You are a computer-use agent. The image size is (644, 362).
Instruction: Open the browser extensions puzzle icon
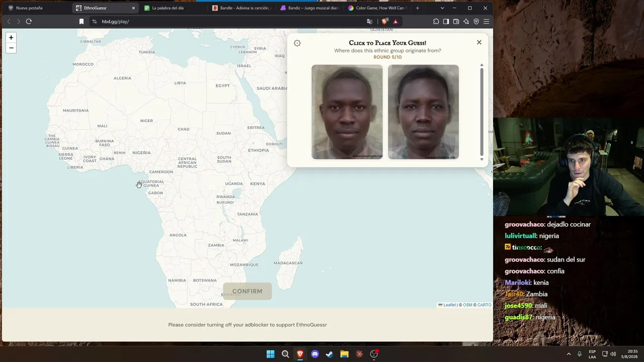436,22
